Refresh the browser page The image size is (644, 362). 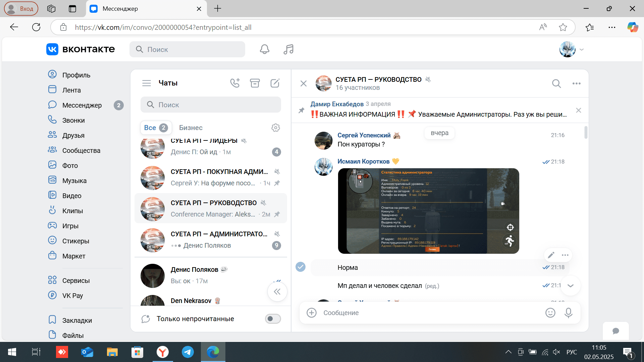coord(36,27)
